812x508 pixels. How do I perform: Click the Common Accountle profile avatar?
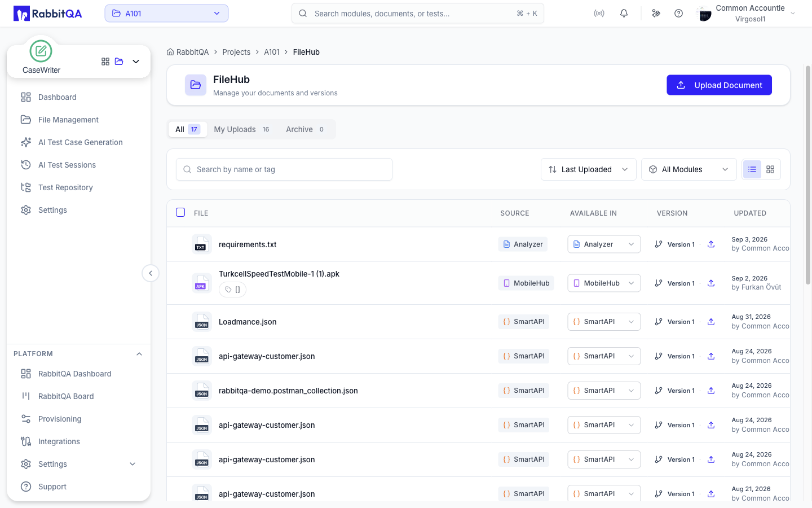(704, 14)
